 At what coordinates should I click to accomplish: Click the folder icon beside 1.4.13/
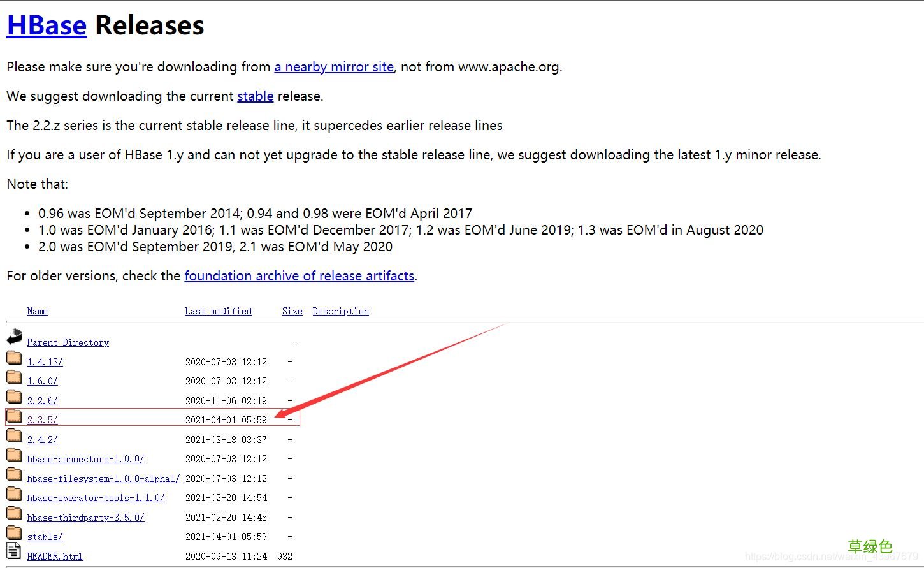[14, 357]
